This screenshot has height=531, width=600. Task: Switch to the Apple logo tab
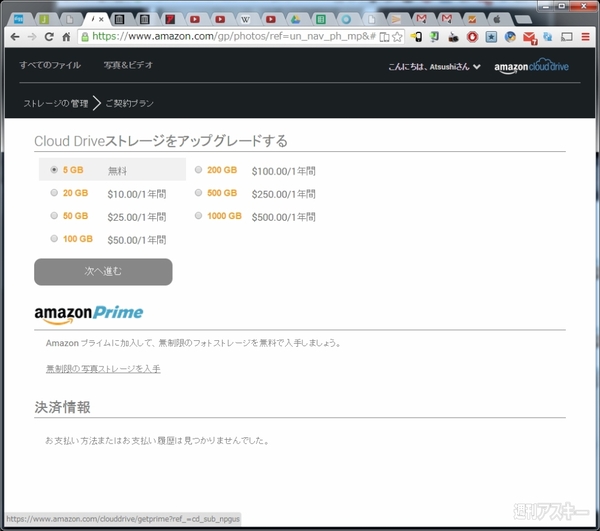point(497,19)
